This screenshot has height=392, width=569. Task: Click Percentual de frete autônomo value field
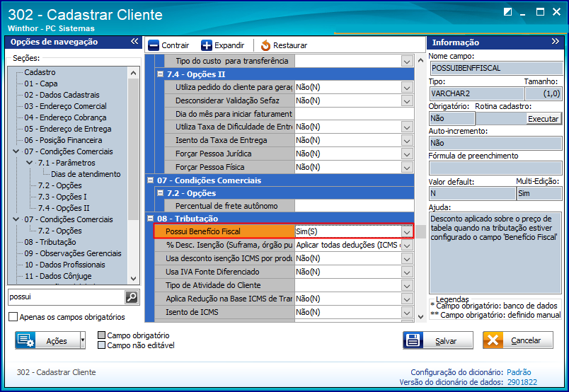354,206
